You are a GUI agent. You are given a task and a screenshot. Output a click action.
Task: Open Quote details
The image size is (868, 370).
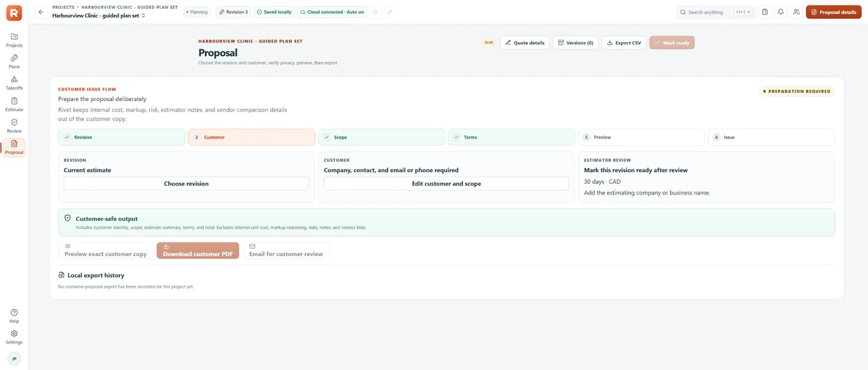click(x=525, y=43)
